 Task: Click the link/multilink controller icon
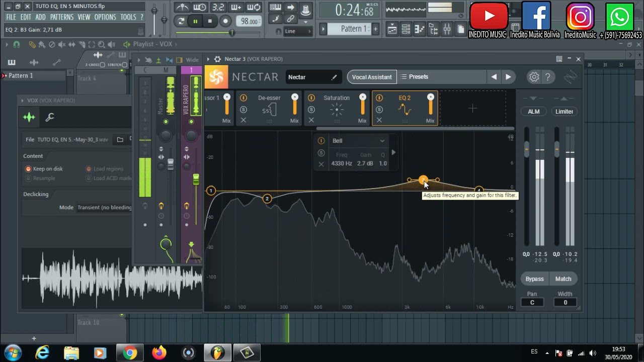tap(290, 19)
